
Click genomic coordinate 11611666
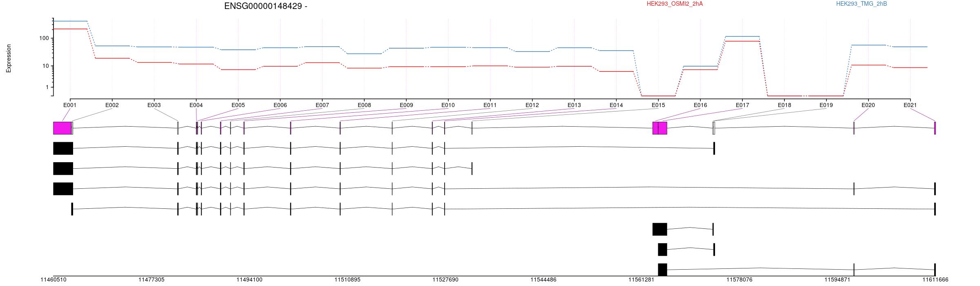(935, 280)
